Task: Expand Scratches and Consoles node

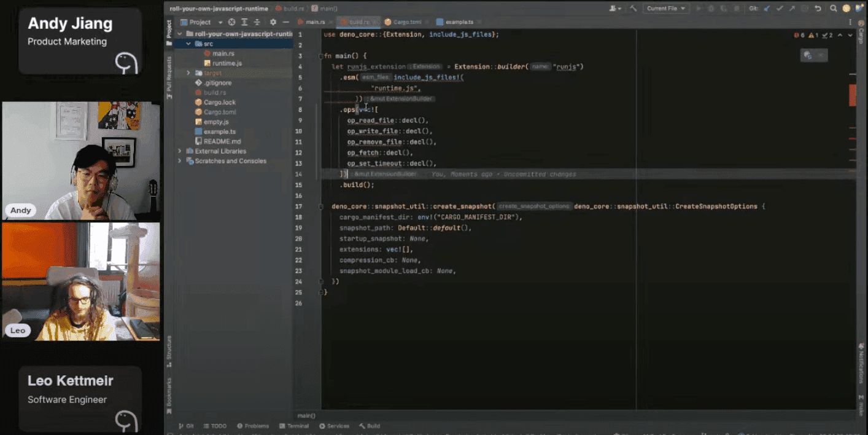Action: point(180,161)
